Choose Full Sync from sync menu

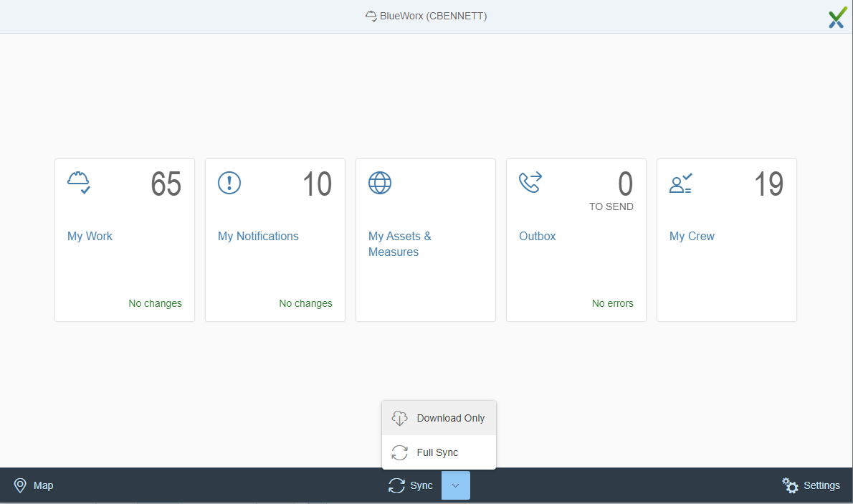coord(439,452)
